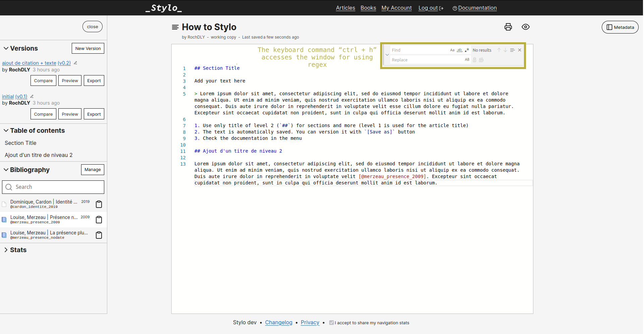
Task: Click the Replace All icon
Action: (481, 60)
